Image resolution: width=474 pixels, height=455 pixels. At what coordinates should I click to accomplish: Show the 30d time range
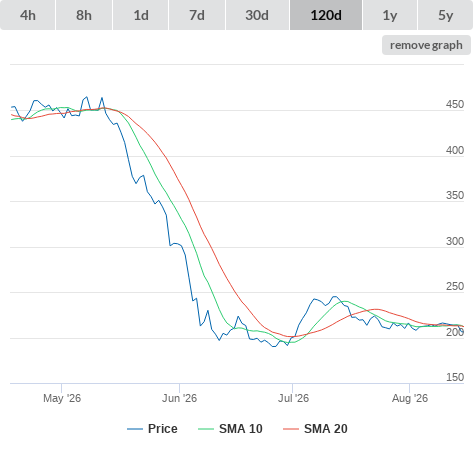(x=257, y=15)
